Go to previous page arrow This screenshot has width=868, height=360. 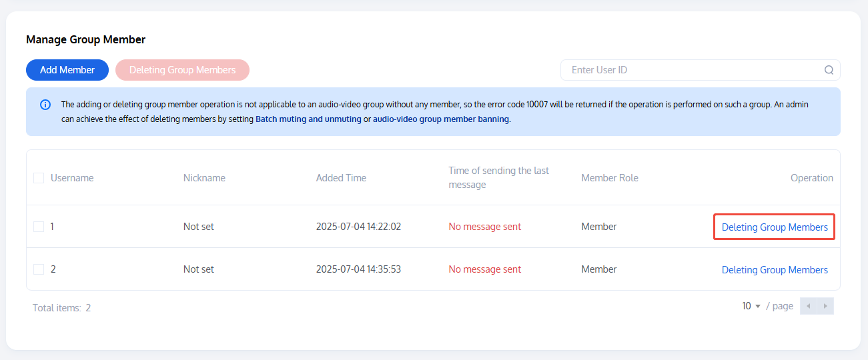tap(809, 306)
